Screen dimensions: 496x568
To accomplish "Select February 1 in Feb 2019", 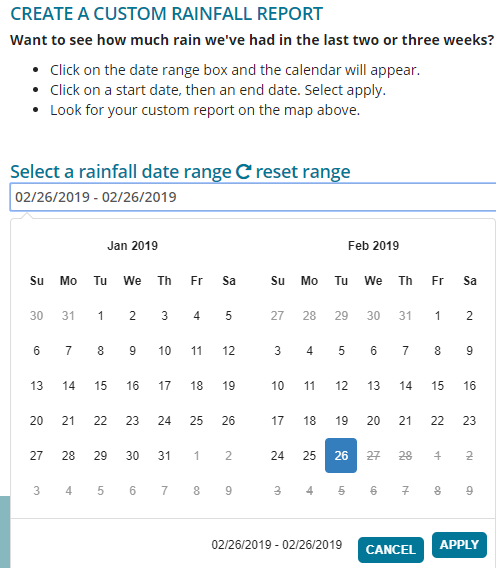I will (437, 316).
